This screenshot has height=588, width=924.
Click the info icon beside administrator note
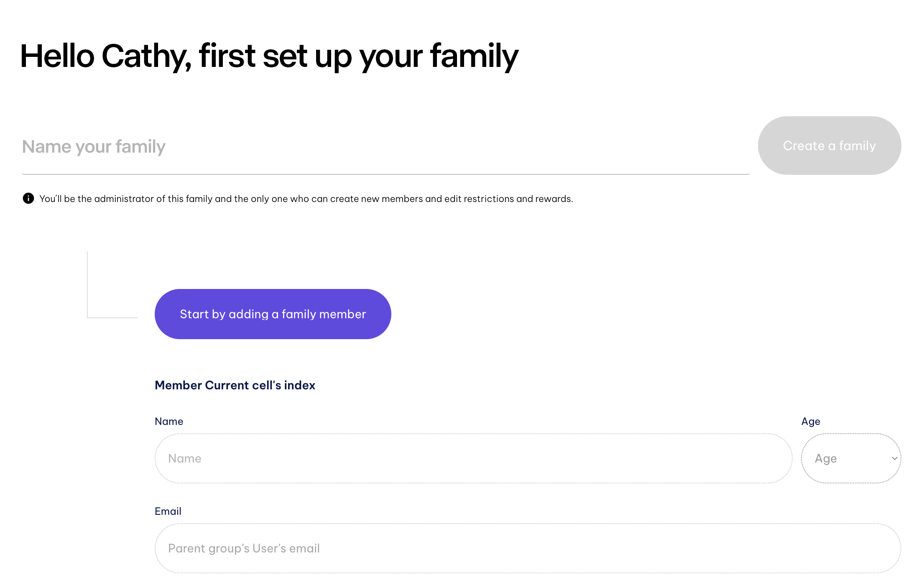(x=28, y=198)
